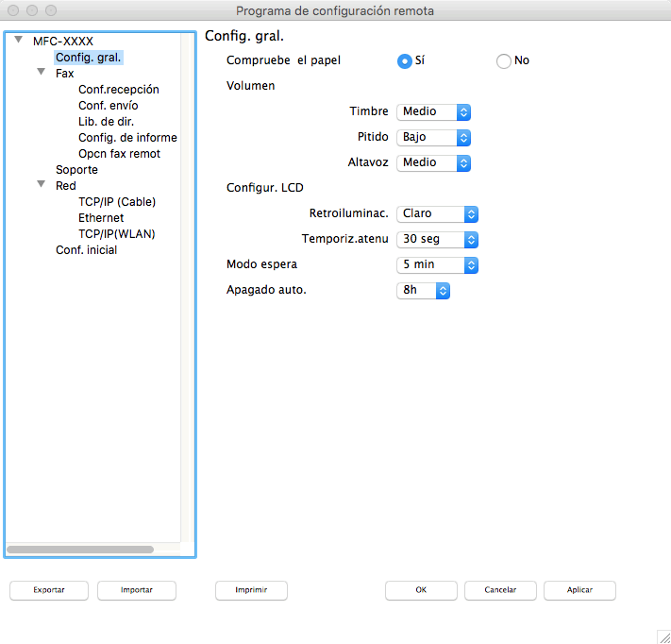
Task: Click the Configur. LCD label
Action: pyautogui.click(x=264, y=188)
